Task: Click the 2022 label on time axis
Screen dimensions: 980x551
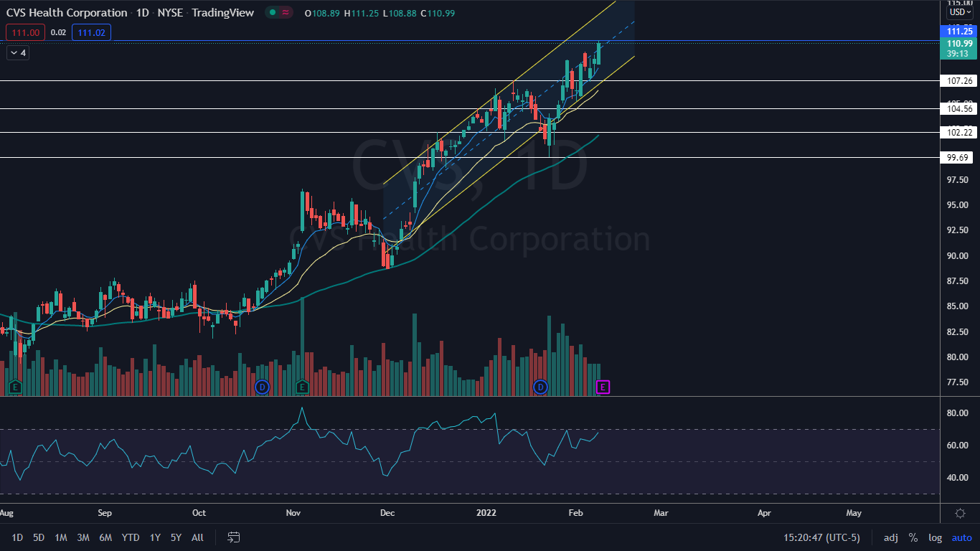Action: pos(486,513)
